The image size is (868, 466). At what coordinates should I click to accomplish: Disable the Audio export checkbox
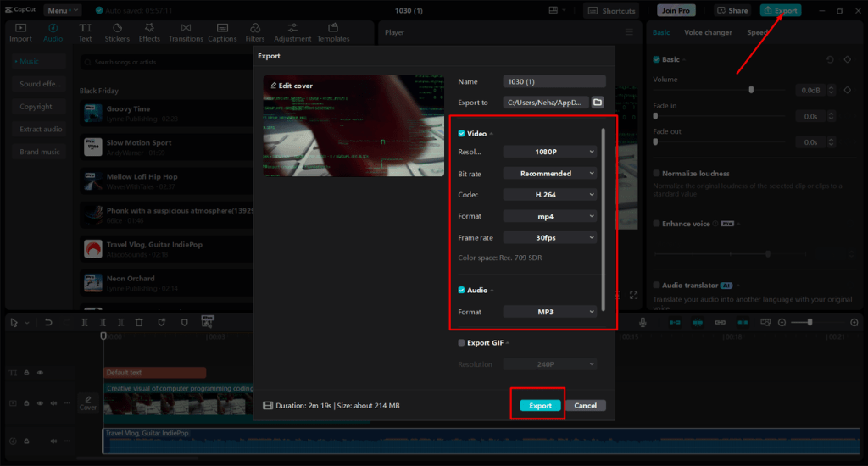(461, 291)
